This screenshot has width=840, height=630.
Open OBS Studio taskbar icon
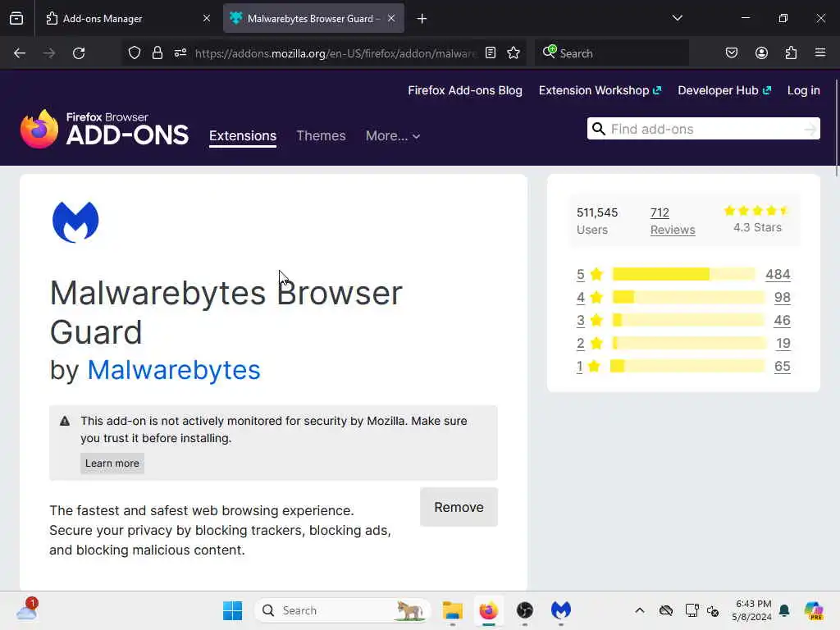(x=524, y=610)
